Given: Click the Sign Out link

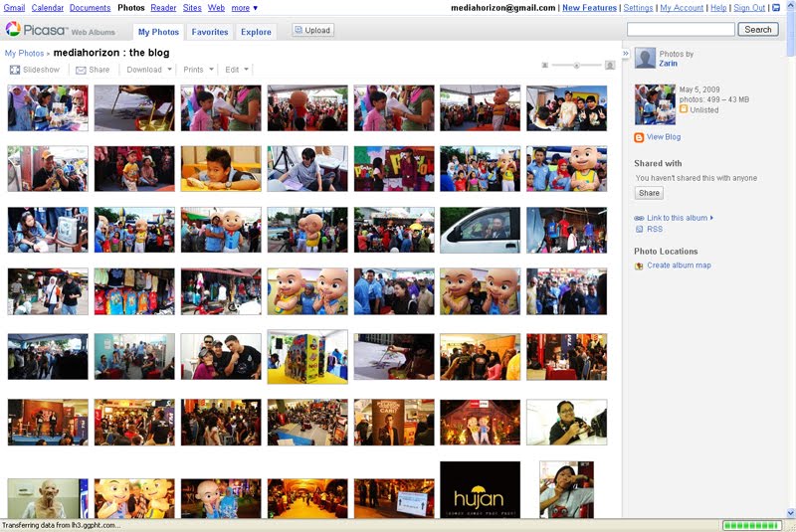Looking at the screenshot, I should pyautogui.click(x=749, y=8).
